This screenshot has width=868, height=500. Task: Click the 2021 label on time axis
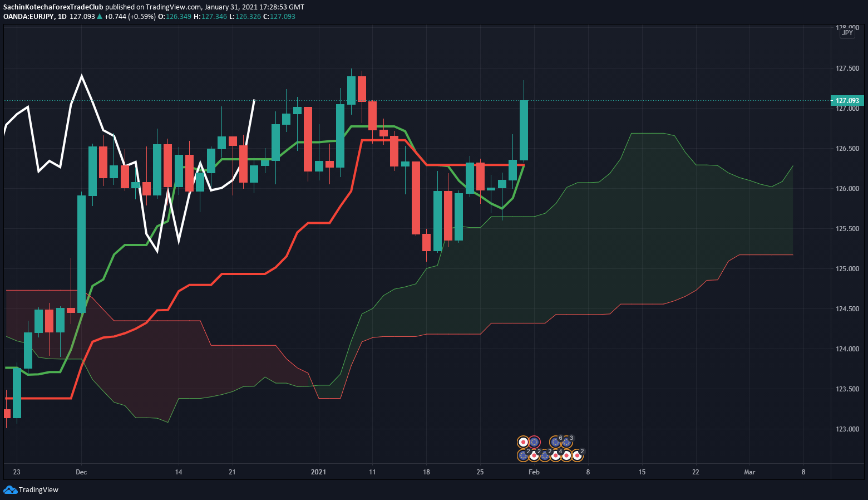coord(318,472)
